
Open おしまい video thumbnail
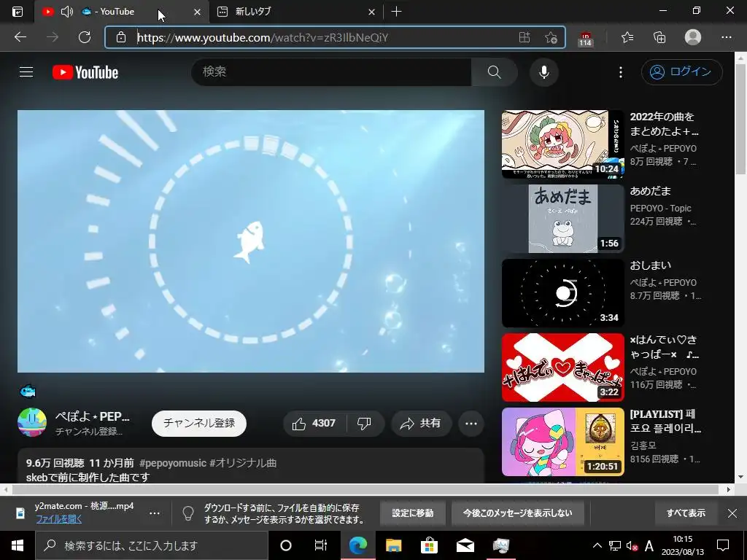coord(562,293)
